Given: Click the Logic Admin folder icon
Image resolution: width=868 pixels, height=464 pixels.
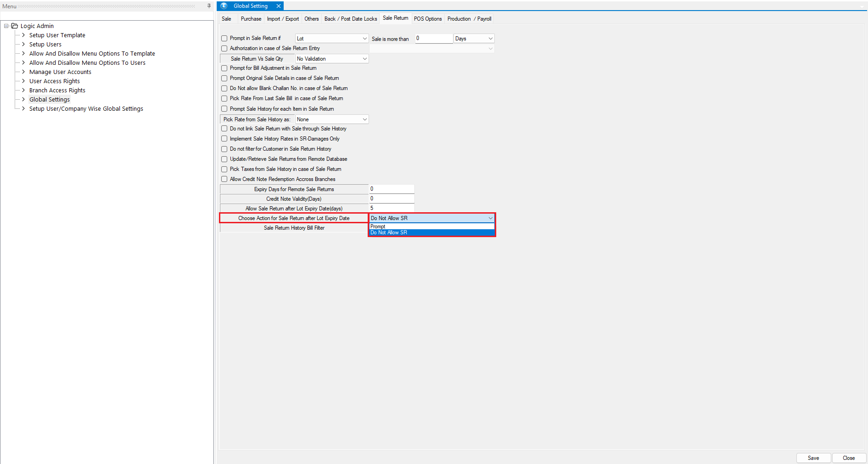Looking at the screenshot, I should 15,26.
